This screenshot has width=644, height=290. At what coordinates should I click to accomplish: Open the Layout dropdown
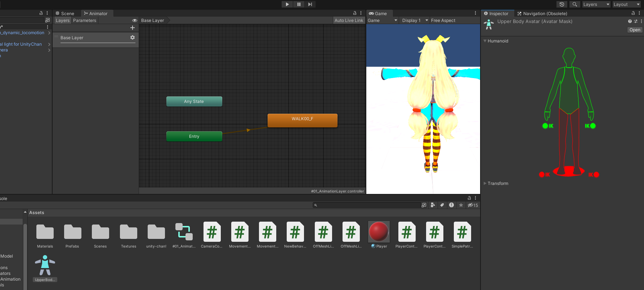626,4
